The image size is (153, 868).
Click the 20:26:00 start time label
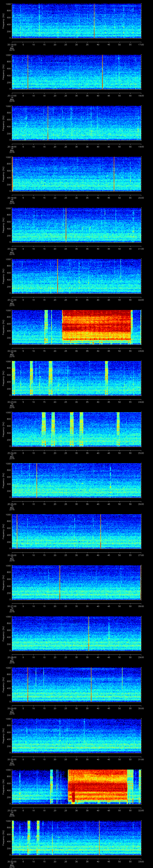tap(12, 555)
